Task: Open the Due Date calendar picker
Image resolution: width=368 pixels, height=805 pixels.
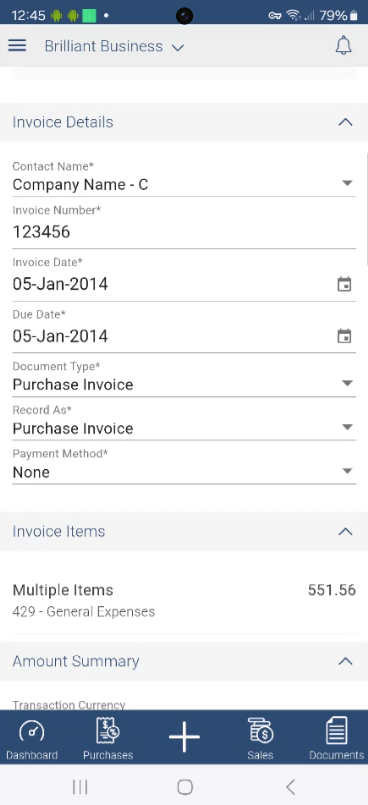Action: pyautogui.click(x=344, y=336)
